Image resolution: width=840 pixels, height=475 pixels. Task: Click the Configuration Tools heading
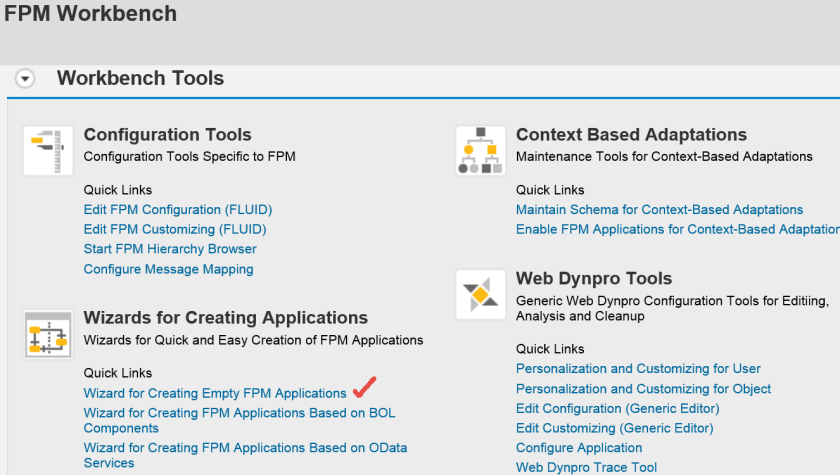coord(167,134)
